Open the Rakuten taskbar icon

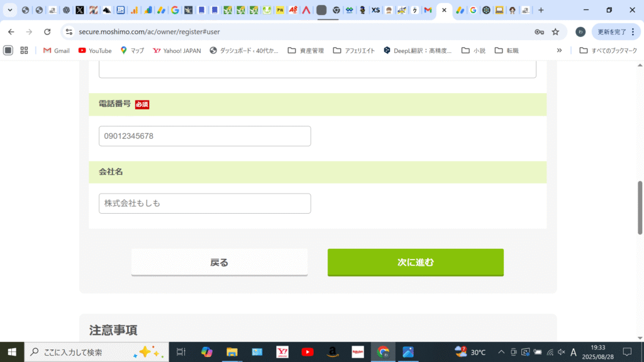click(x=358, y=352)
